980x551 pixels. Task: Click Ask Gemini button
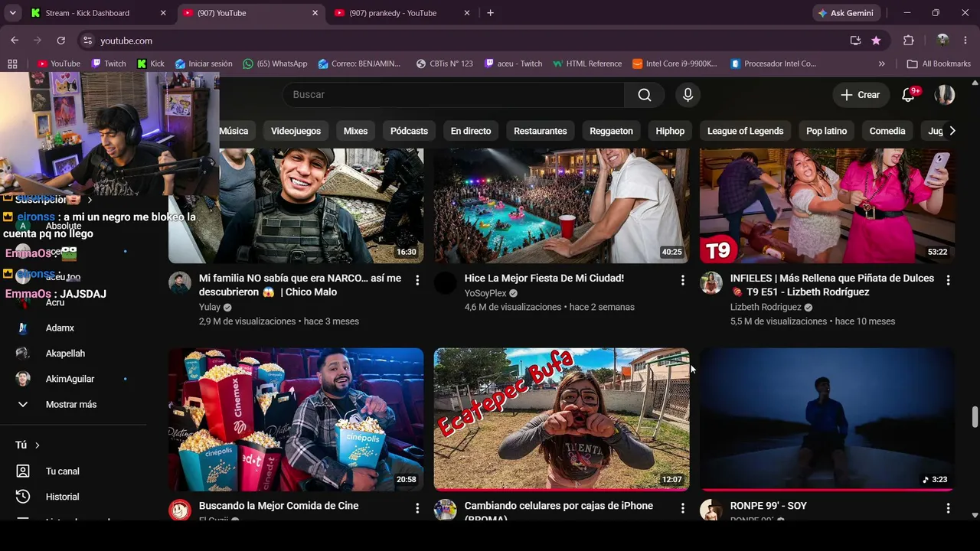point(846,13)
